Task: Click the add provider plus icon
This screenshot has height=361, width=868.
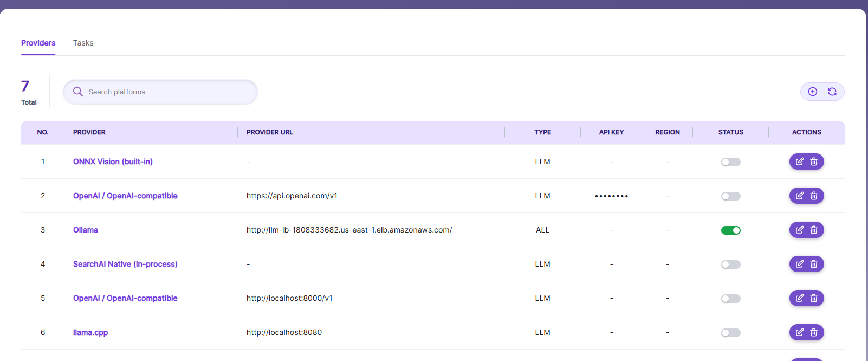Action: click(x=813, y=92)
